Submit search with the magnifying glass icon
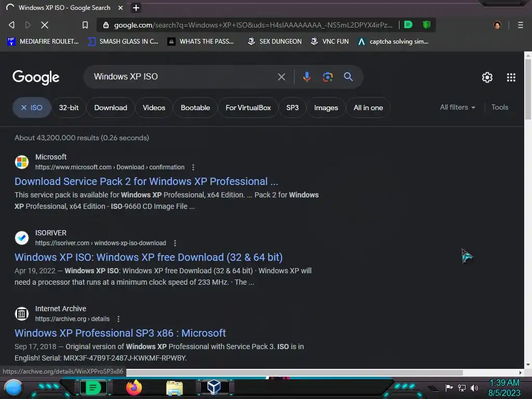The image size is (532, 399). 348,77
